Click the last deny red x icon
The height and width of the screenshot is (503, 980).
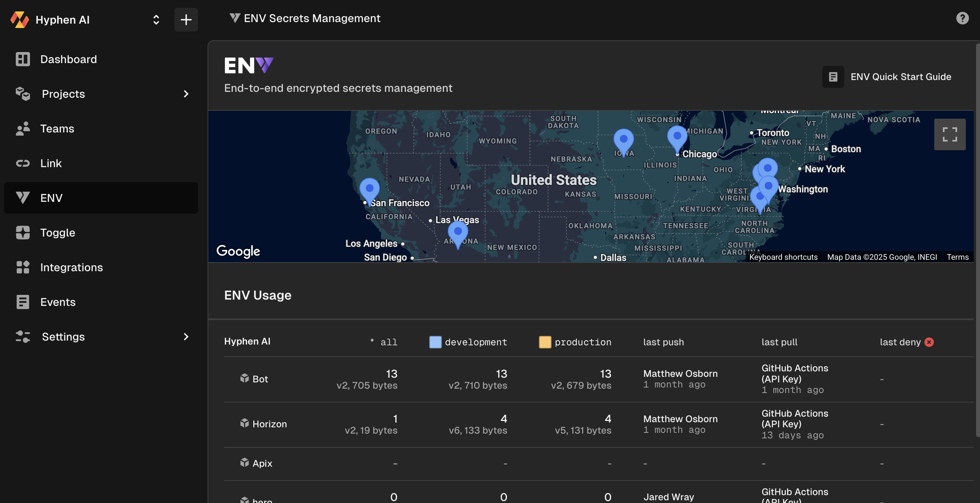tap(929, 342)
